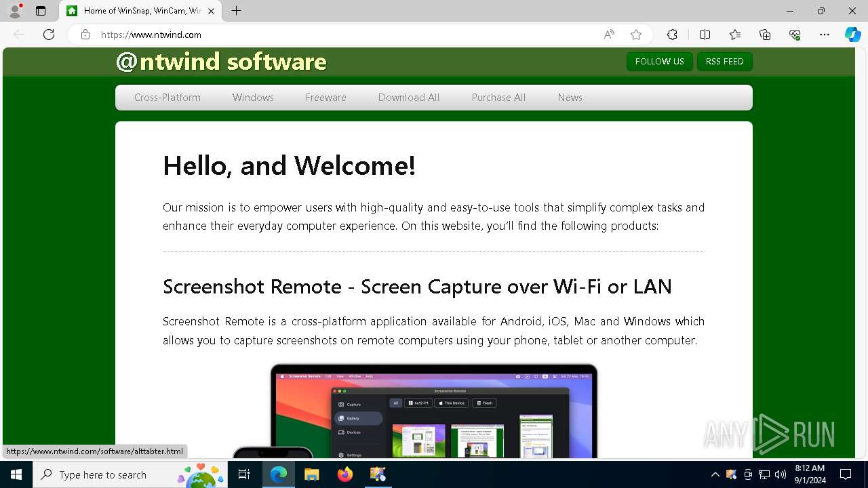
Task: Open the Cross-Platform menu
Action: click(x=167, y=98)
